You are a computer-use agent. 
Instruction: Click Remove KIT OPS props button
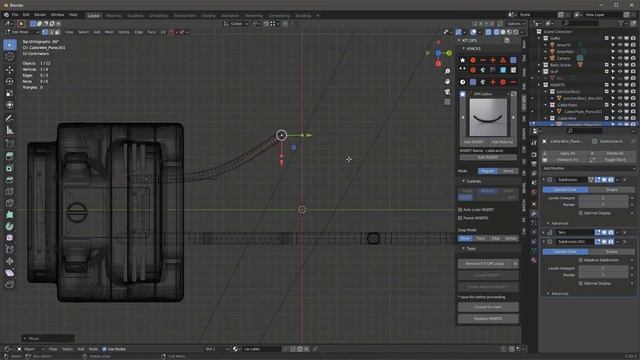click(x=485, y=264)
